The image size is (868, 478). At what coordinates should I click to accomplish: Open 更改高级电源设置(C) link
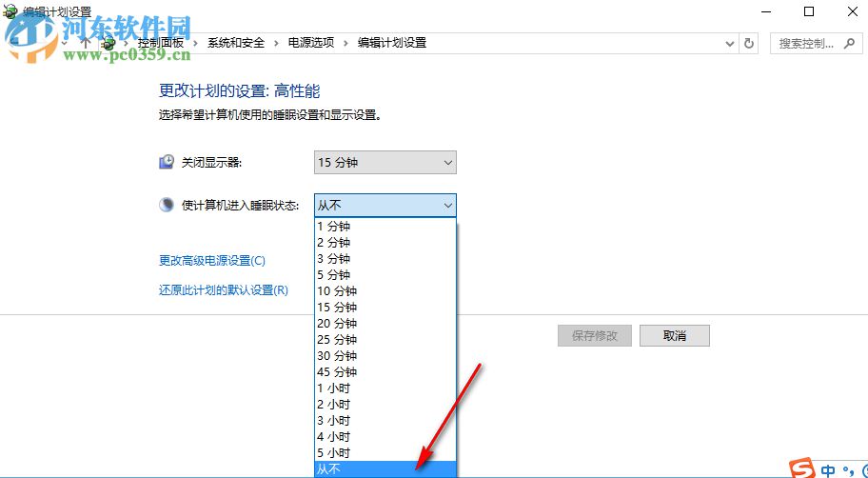click(212, 260)
